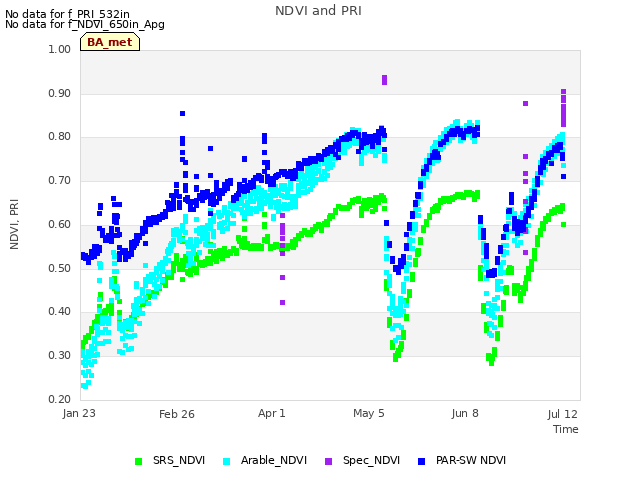Select the PAR-SW NDVI legend label

coord(471,460)
